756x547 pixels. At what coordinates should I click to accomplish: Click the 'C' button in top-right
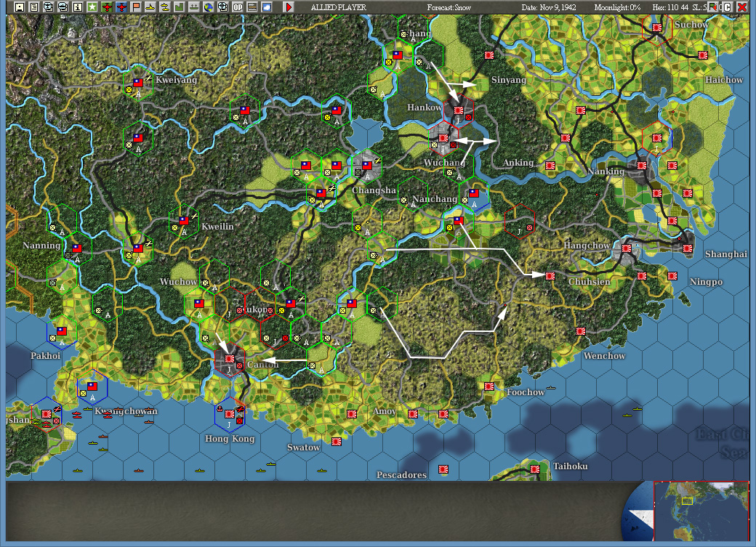728,7
